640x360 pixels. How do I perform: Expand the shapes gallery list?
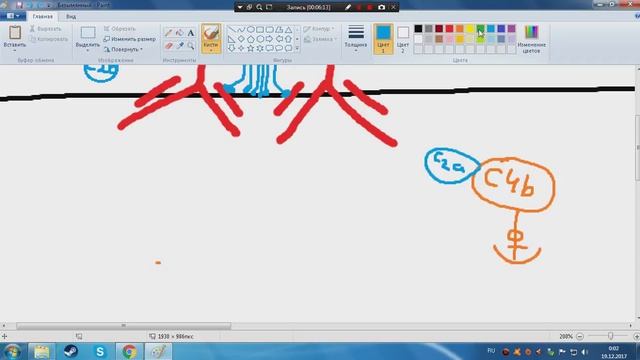tap(297, 48)
